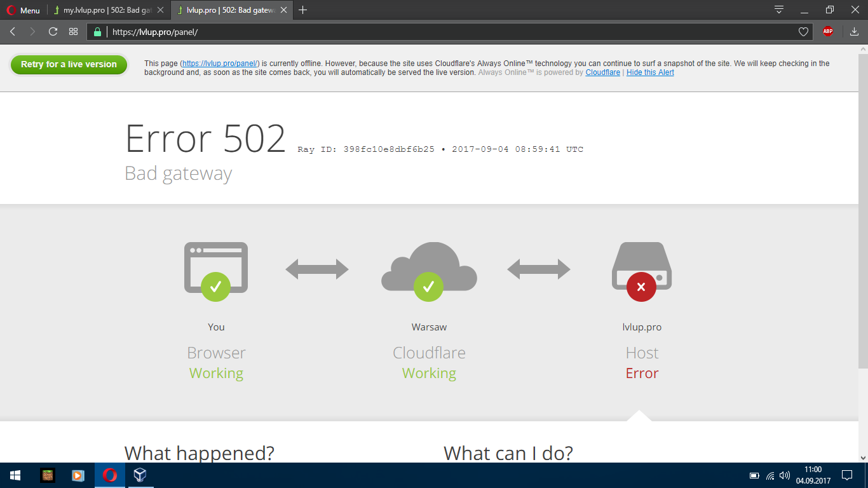The width and height of the screenshot is (868, 488).
Task: Click the address bar URL field
Action: [445, 32]
